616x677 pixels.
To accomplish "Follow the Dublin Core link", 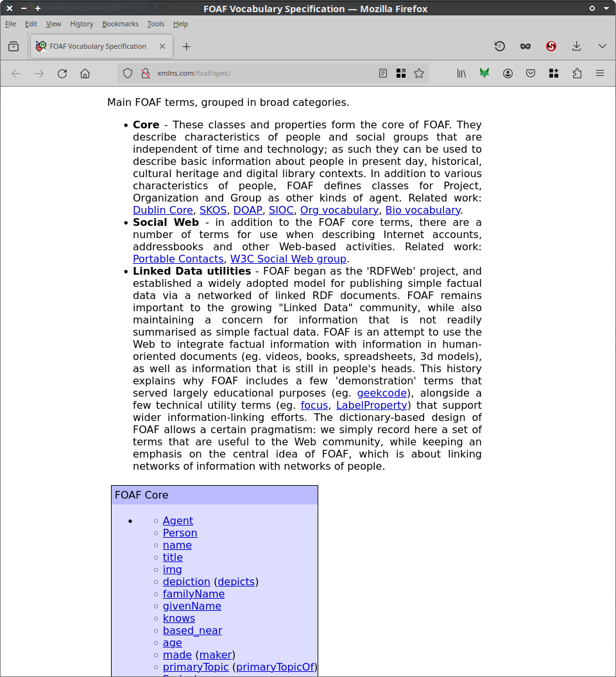I will [x=162, y=210].
